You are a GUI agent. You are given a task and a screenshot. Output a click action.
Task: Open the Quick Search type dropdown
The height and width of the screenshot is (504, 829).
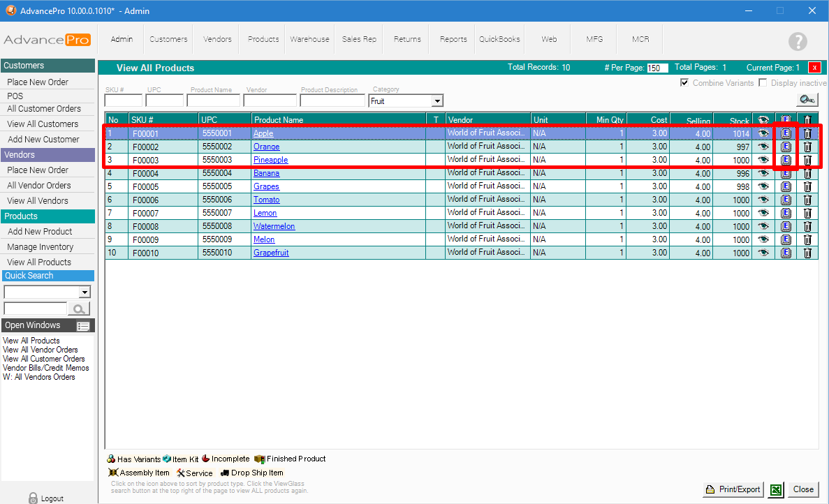[85, 292]
